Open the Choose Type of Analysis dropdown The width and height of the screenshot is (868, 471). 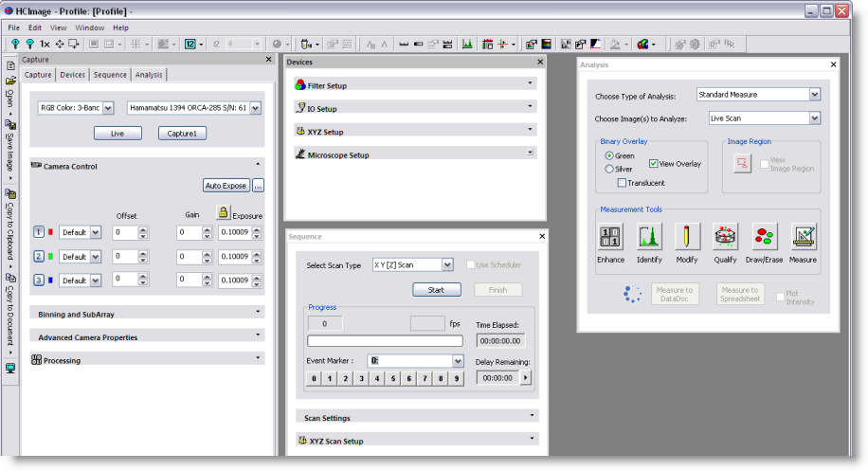pyautogui.click(x=814, y=95)
